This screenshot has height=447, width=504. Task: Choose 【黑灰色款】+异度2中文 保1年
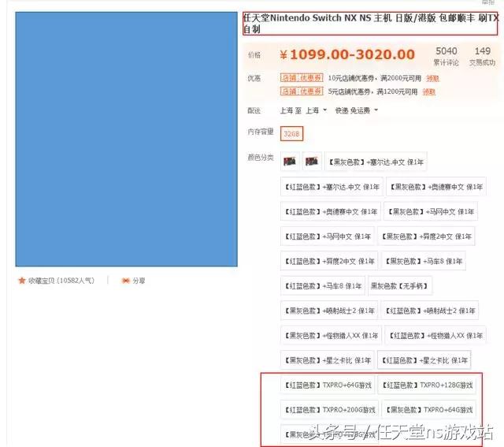pyautogui.click(x=426, y=237)
